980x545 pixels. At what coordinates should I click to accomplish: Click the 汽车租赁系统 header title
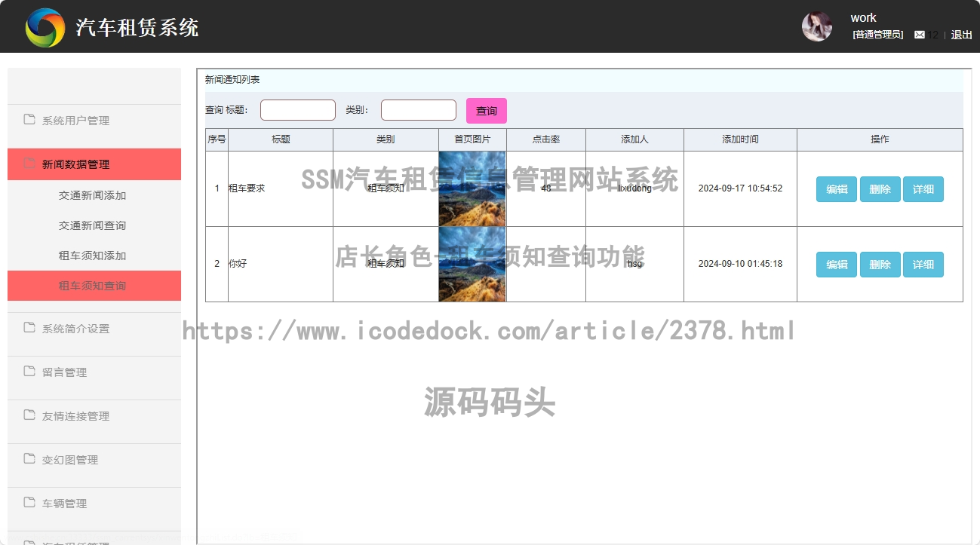click(x=137, y=28)
